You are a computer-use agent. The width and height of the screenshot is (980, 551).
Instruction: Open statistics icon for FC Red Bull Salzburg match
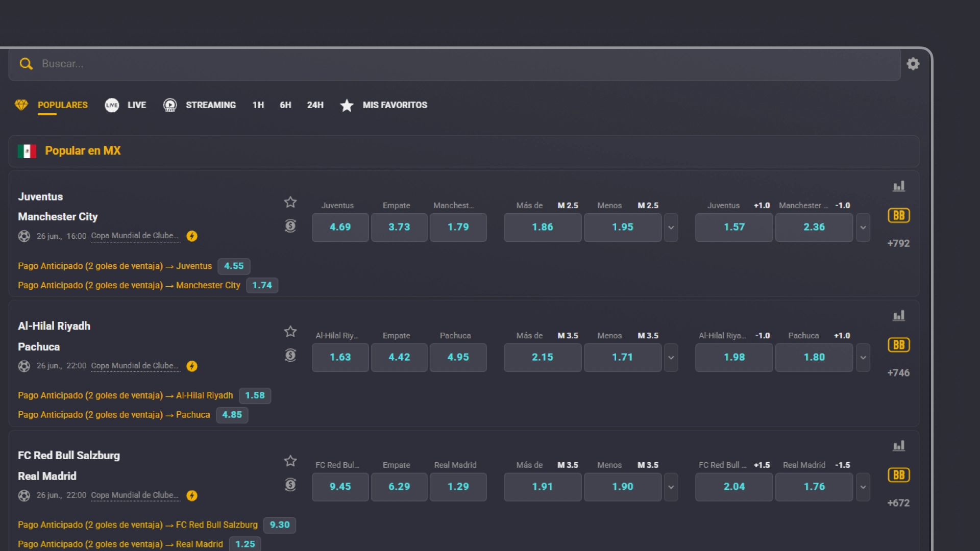coord(898,446)
